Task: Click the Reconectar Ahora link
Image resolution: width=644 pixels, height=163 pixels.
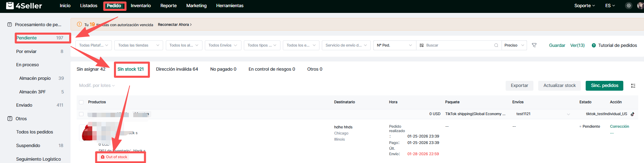Action: click(x=175, y=25)
